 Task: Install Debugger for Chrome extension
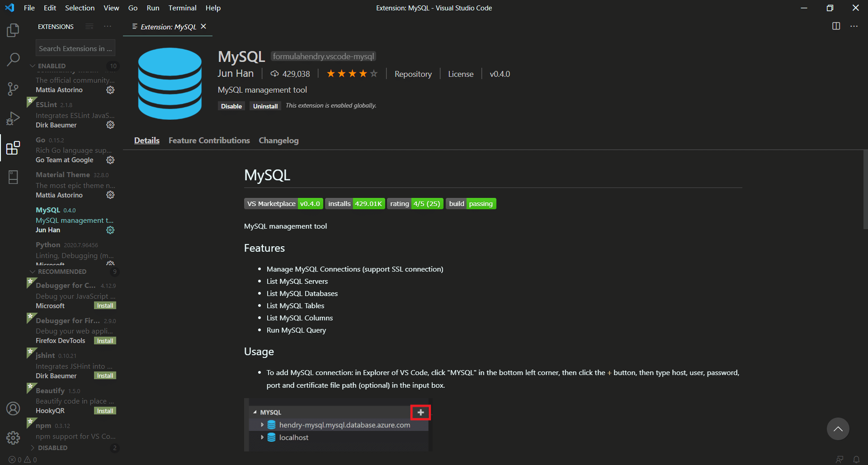[x=105, y=306]
